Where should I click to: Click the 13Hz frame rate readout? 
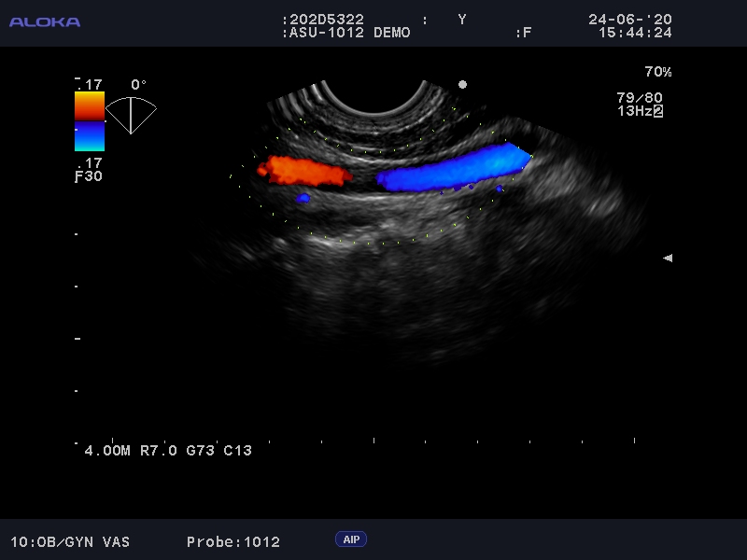[633, 111]
